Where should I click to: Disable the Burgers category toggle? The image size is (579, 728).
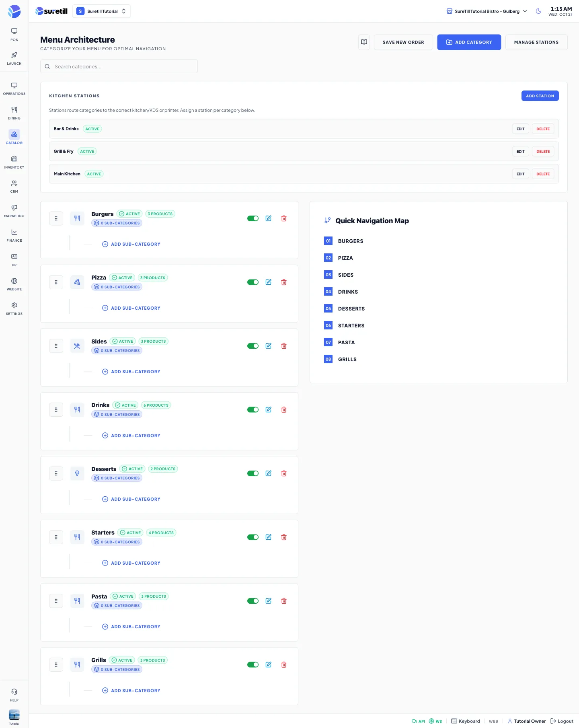[253, 218]
